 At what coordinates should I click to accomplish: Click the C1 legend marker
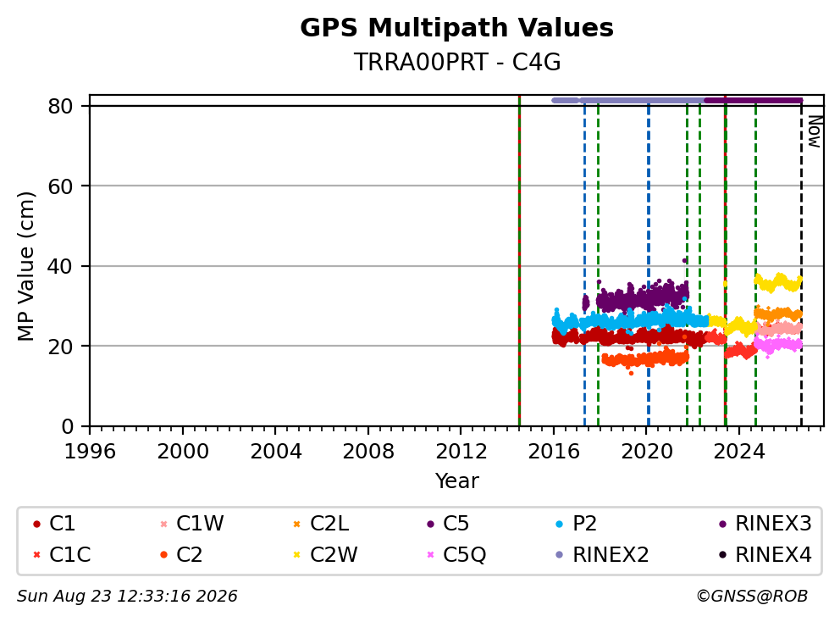(36, 524)
